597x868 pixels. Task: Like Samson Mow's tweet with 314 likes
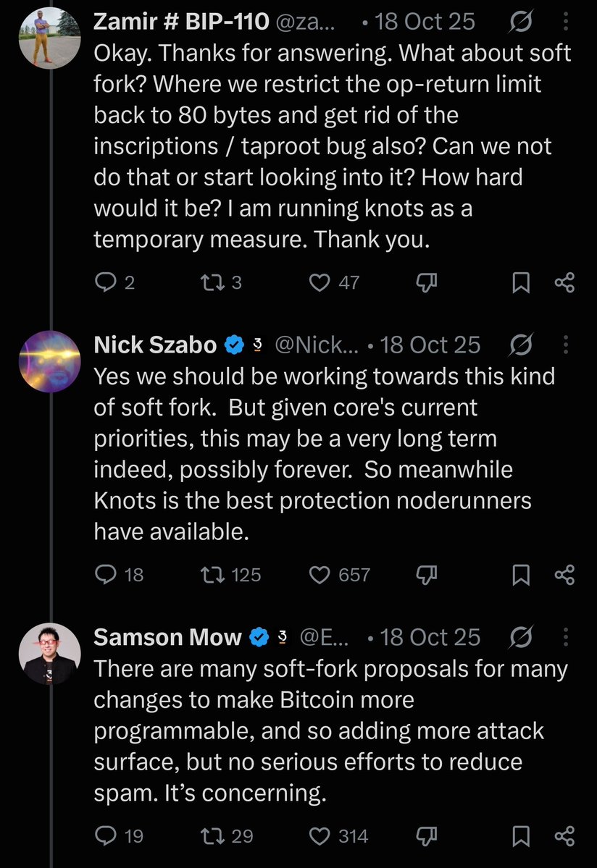coord(320,836)
